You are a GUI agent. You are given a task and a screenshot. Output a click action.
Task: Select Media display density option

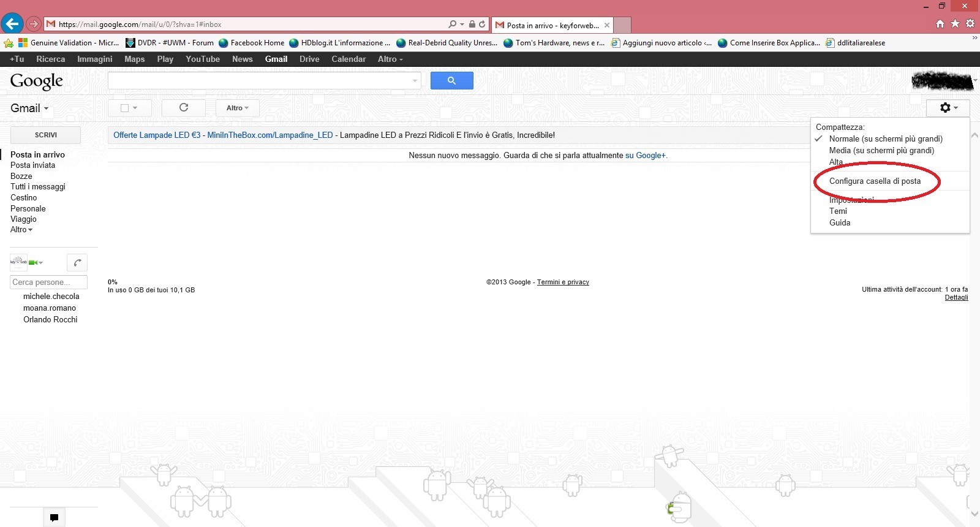(881, 151)
